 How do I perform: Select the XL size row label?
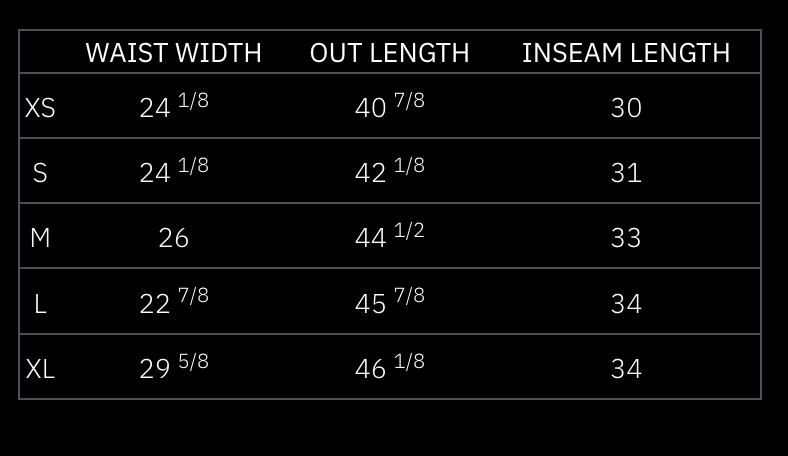pos(40,369)
